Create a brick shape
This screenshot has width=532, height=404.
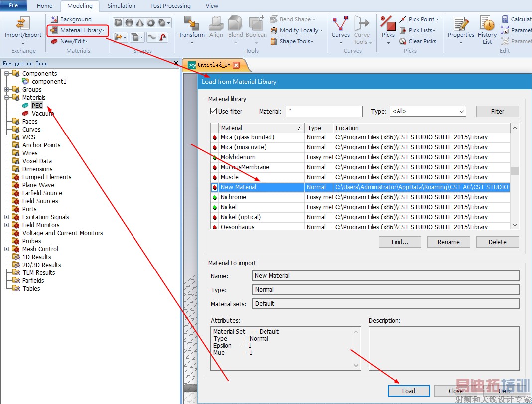pos(118,23)
